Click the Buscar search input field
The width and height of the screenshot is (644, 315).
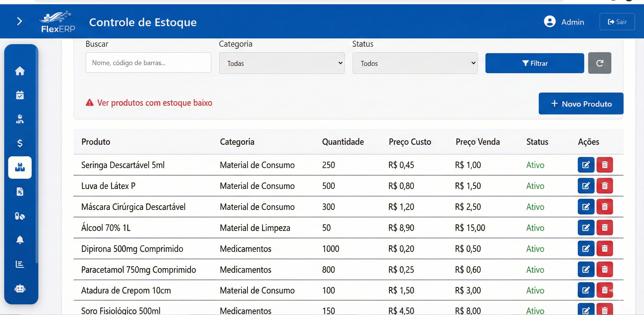click(148, 63)
